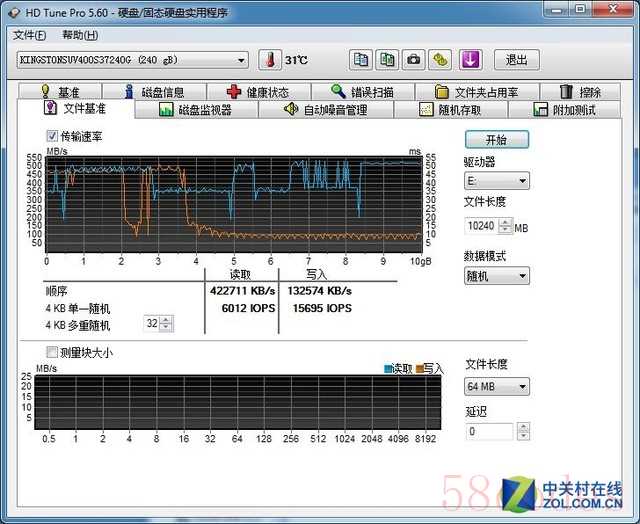The height and width of the screenshot is (524, 640).
Task: Switch to the 错误扫描 tab
Action: pyautogui.click(x=362, y=91)
